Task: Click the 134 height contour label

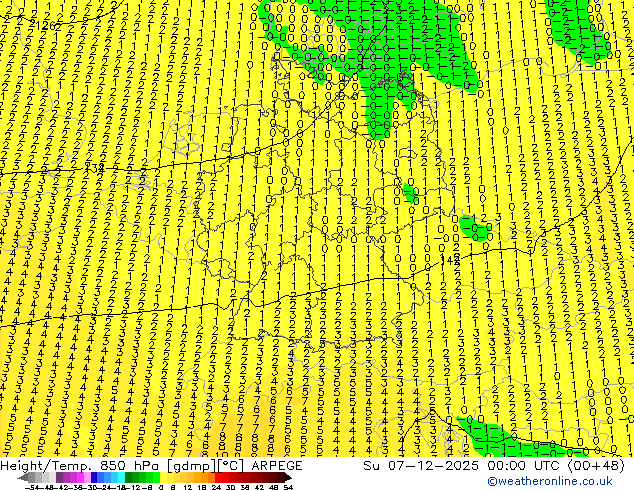Action: (95, 167)
